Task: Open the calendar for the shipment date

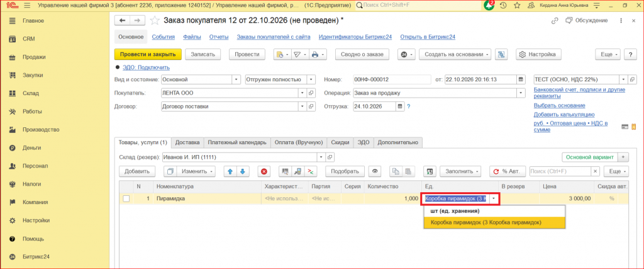Action: pyautogui.click(x=401, y=106)
